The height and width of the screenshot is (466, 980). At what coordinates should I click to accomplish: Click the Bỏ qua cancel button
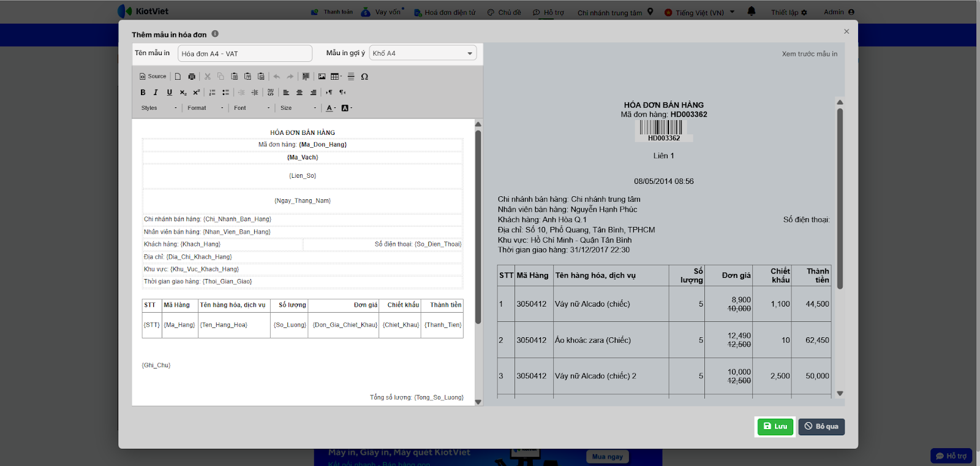(821, 427)
